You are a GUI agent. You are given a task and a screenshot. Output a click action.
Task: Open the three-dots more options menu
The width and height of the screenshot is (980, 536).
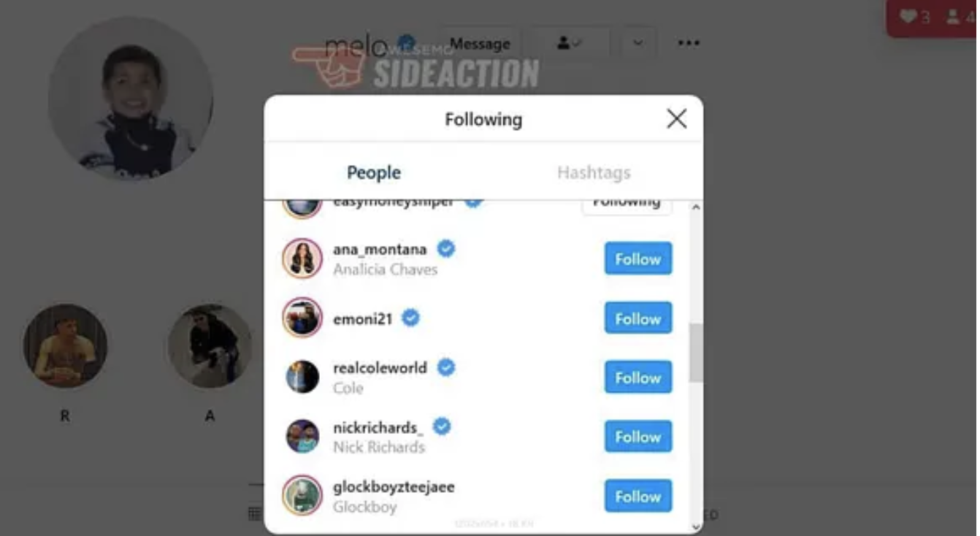[689, 43]
